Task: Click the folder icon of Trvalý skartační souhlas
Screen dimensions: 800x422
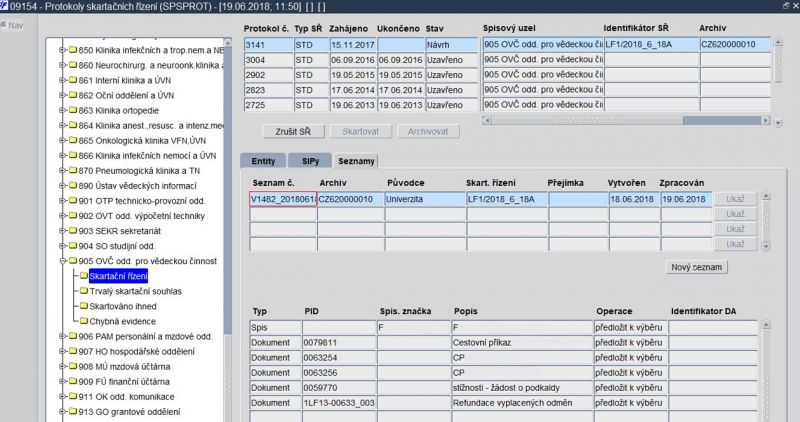Action: pos(83,290)
